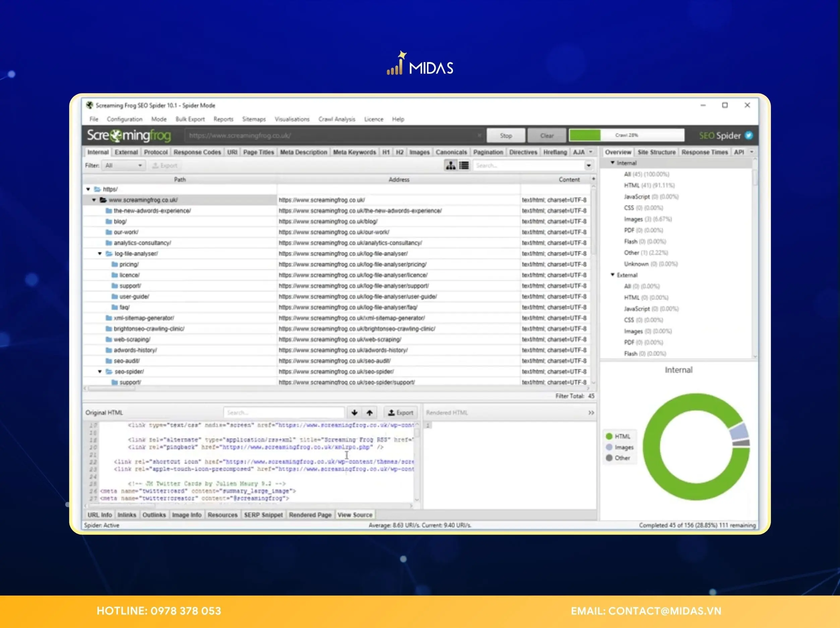840x628 pixels.
Task: Click "Filter Total: 45" status text
Action: pos(575,396)
